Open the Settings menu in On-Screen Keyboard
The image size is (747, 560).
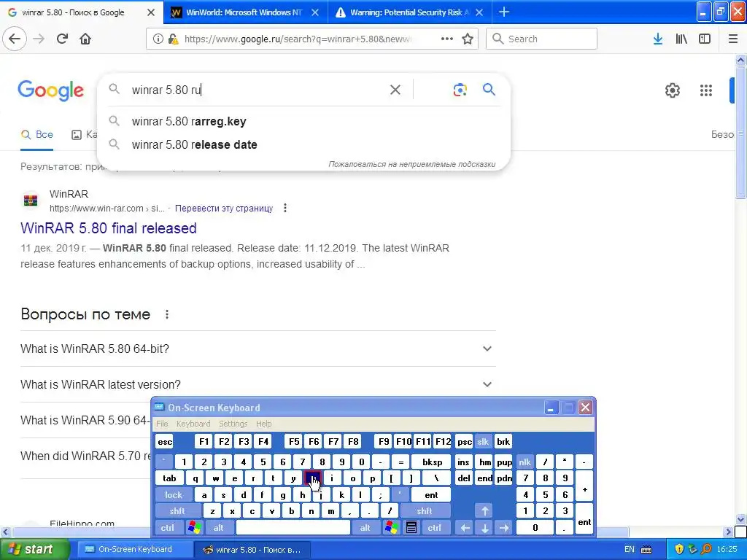(233, 424)
